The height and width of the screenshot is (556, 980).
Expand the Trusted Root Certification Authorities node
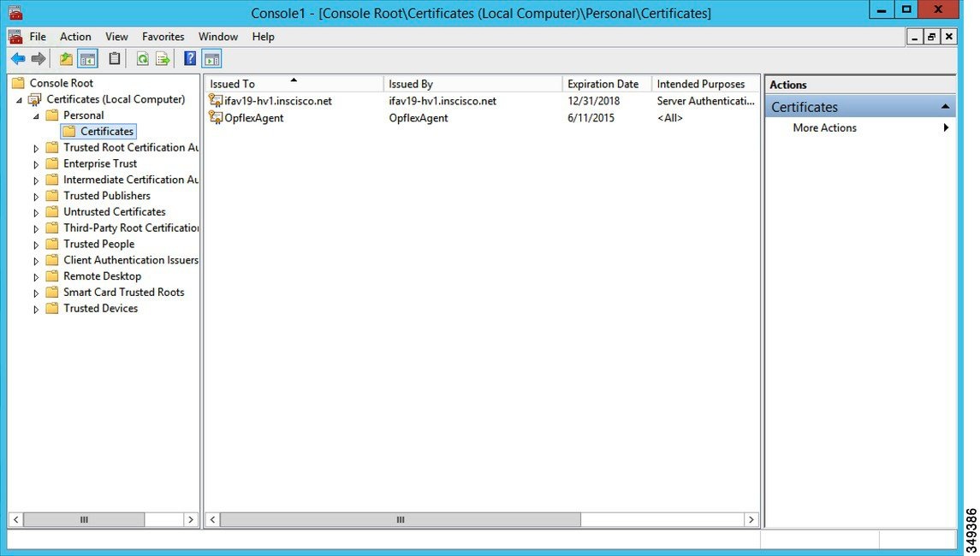click(x=34, y=147)
